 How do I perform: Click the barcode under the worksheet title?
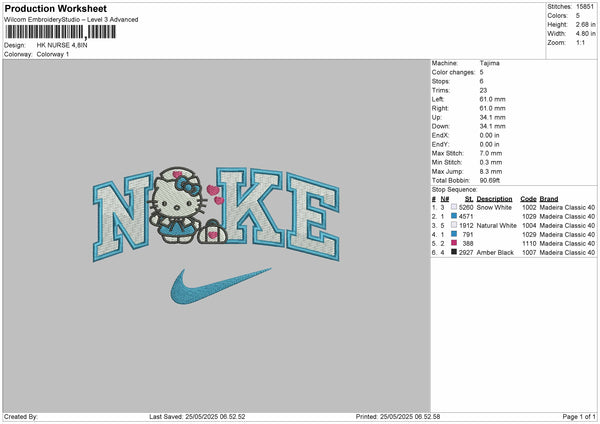[58, 33]
